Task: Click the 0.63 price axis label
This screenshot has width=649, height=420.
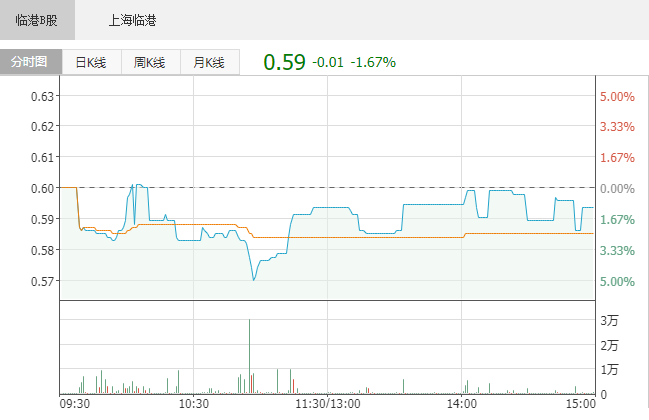Action: (x=43, y=96)
